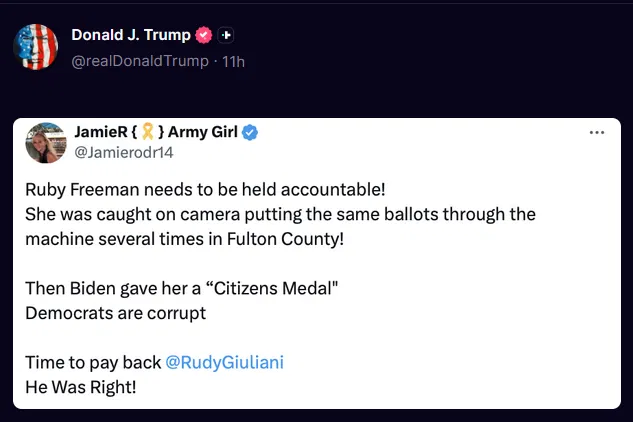
Task: Click the "He Was Right!" closing line
Action: pyautogui.click(x=80, y=386)
